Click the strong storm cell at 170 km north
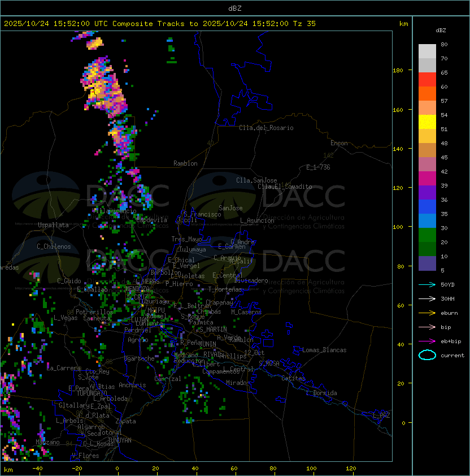Viewport: 470px width, 476px height. tap(104, 86)
